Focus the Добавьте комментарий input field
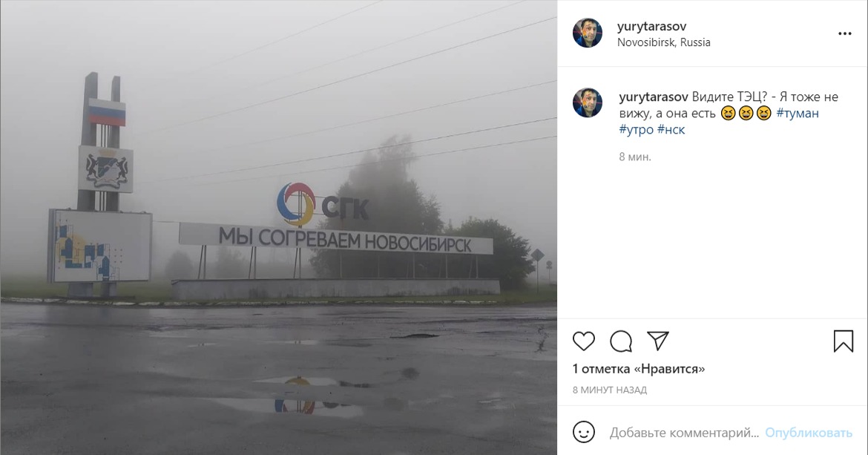Viewport: 868px width, 455px height. tap(684, 433)
